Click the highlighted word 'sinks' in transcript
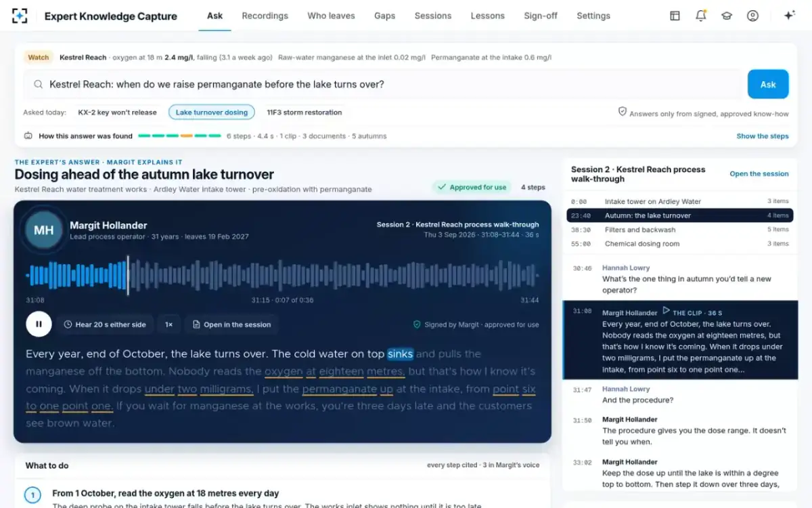The height and width of the screenshot is (508, 812). (400, 354)
